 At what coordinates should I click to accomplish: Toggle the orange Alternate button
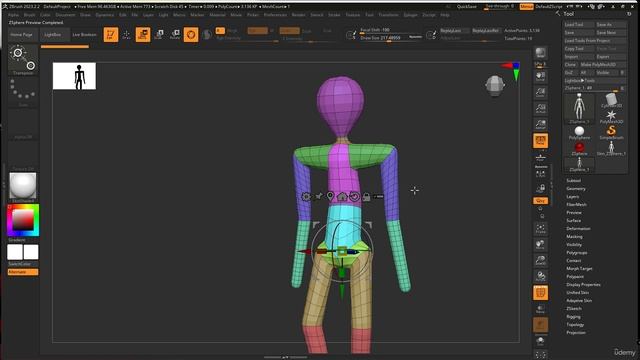pos(23,272)
